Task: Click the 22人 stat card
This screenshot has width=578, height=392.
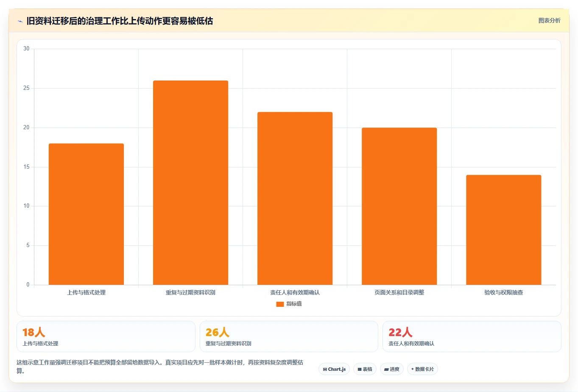Action: point(472,336)
